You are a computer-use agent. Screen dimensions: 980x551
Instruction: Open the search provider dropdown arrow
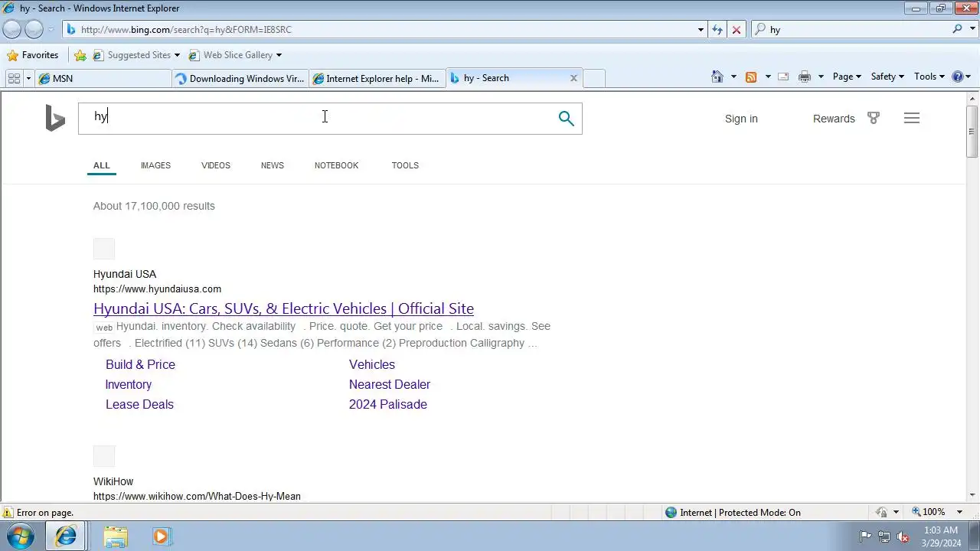click(972, 29)
